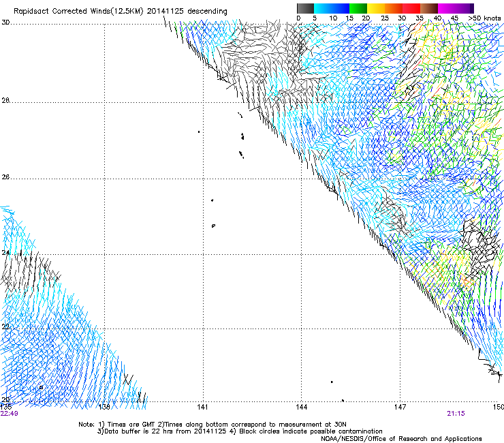Click the longitude axis label '150'
The width and height of the screenshot is (504, 443).
tap(499, 407)
